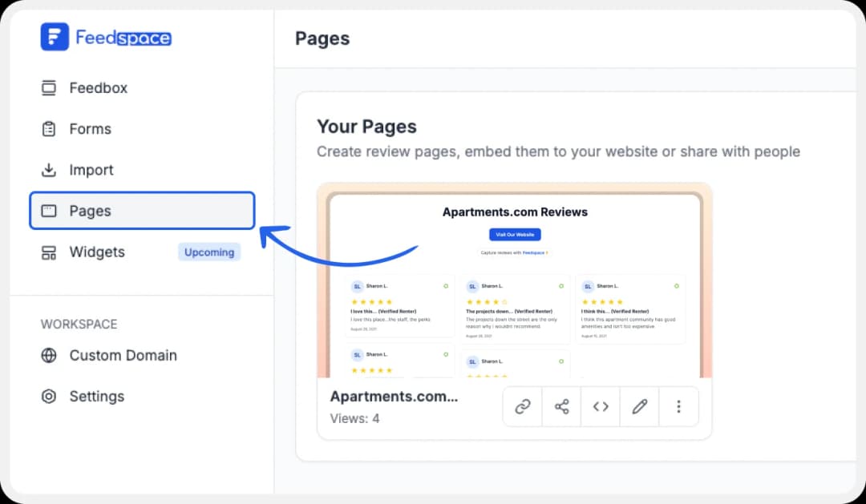The width and height of the screenshot is (866, 504).
Task: Open the Feedspace link in the review preview
Action: coord(534,252)
